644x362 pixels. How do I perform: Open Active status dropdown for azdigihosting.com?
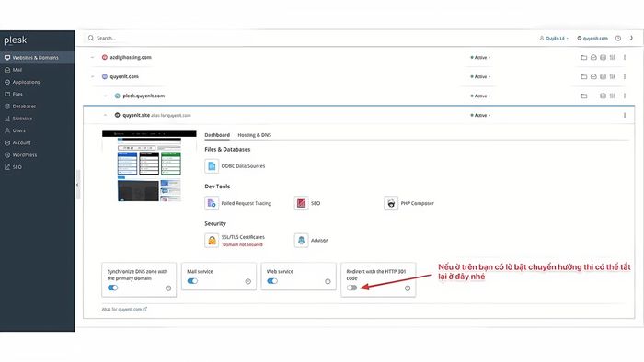point(480,57)
